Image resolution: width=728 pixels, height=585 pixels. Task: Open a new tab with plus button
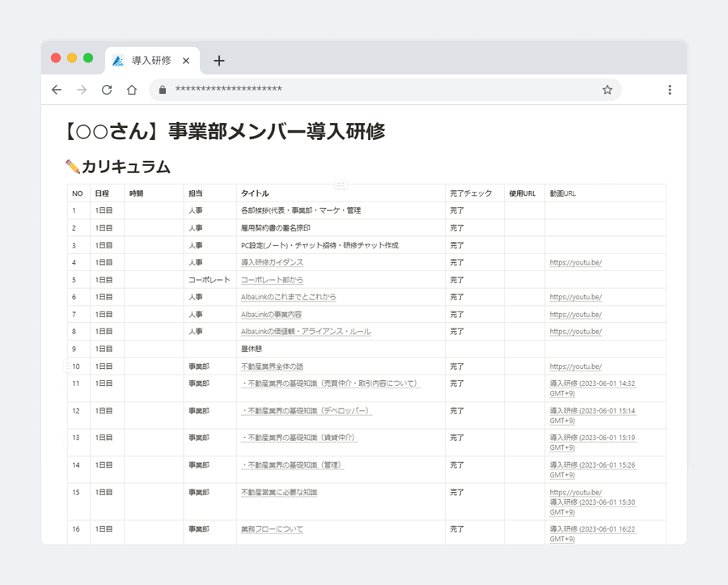pos(218,61)
